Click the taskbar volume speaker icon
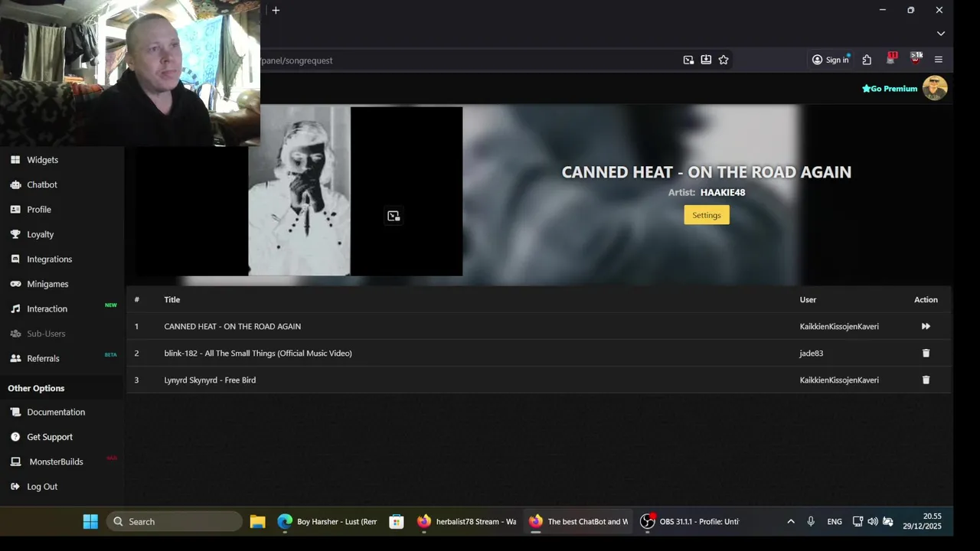The width and height of the screenshot is (980, 551). 873,521
